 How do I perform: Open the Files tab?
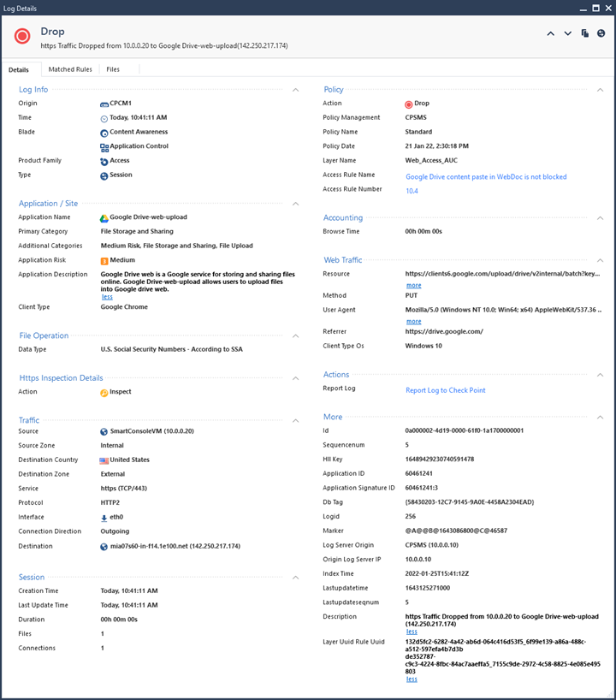113,69
